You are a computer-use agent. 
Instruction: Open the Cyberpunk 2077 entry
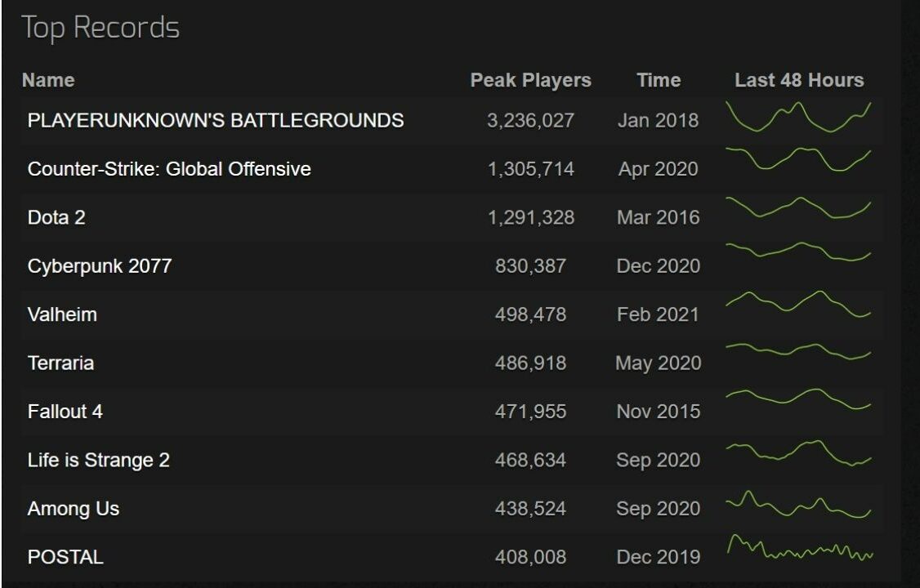(x=100, y=266)
